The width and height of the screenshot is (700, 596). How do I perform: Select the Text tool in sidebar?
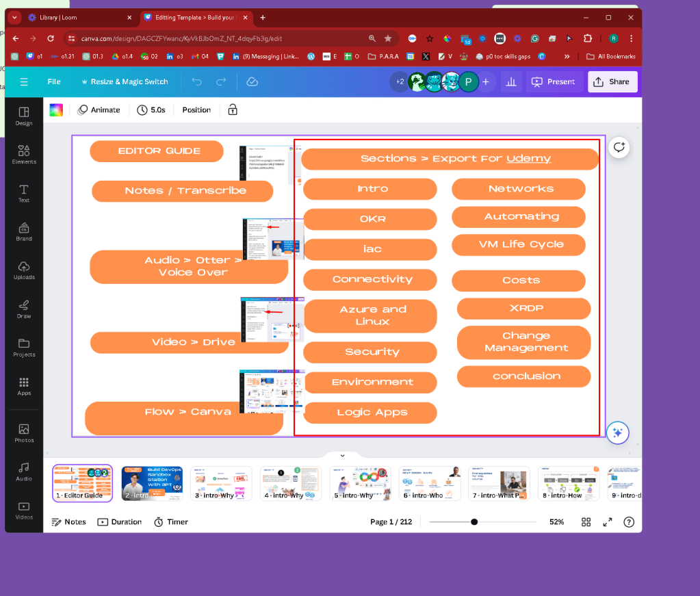tap(24, 194)
